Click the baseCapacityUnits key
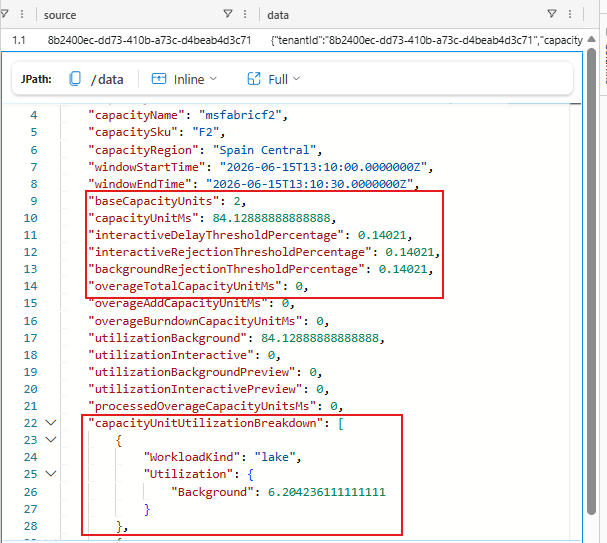607x543 pixels. (x=154, y=201)
